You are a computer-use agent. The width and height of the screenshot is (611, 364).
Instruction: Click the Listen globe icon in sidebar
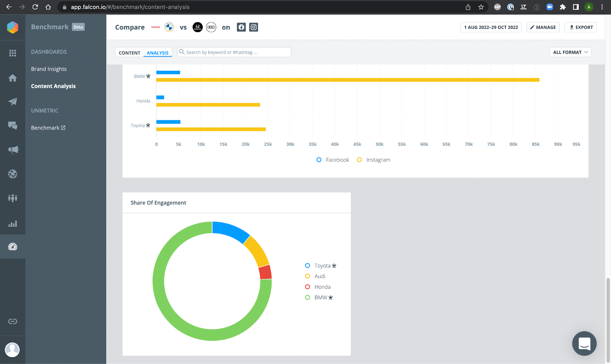pyautogui.click(x=13, y=174)
